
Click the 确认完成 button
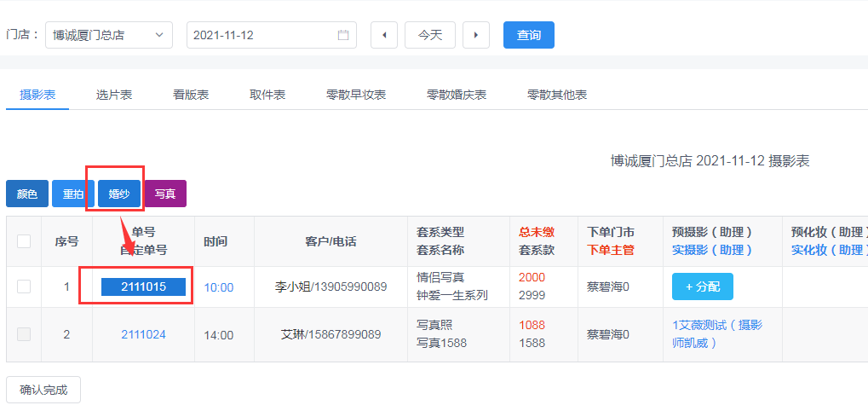pyautogui.click(x=43, y=390)
